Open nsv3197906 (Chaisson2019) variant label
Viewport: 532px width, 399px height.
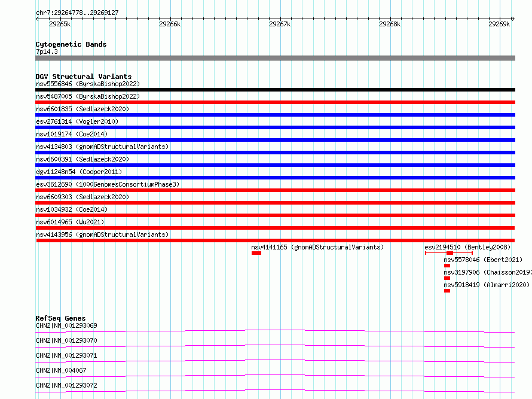point(488,272)
